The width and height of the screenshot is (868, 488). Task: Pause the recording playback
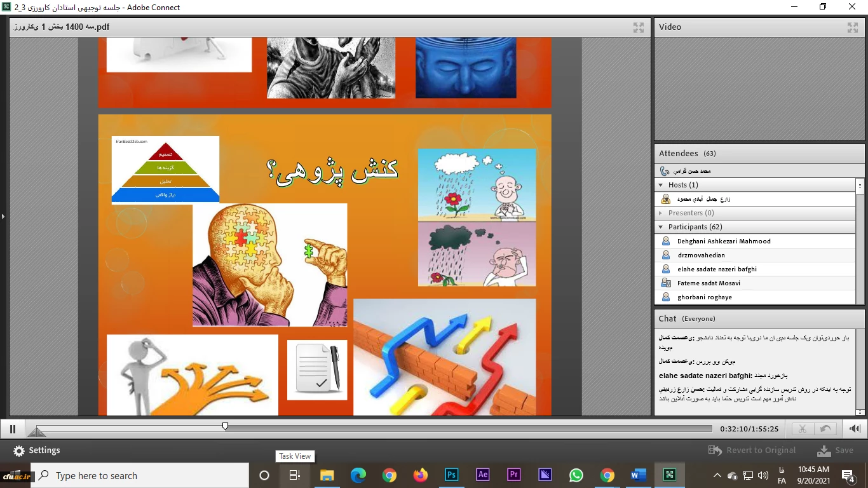(x=13, y=429)
